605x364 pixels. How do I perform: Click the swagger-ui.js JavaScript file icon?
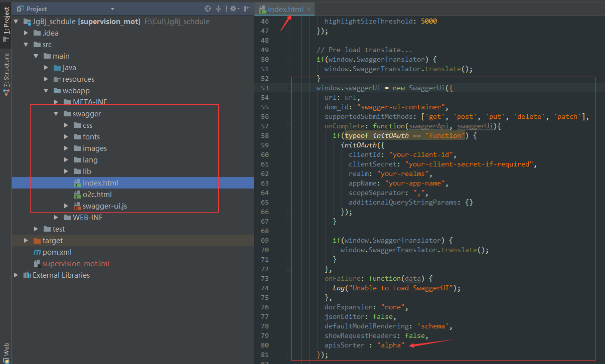(x=77, y=206)
